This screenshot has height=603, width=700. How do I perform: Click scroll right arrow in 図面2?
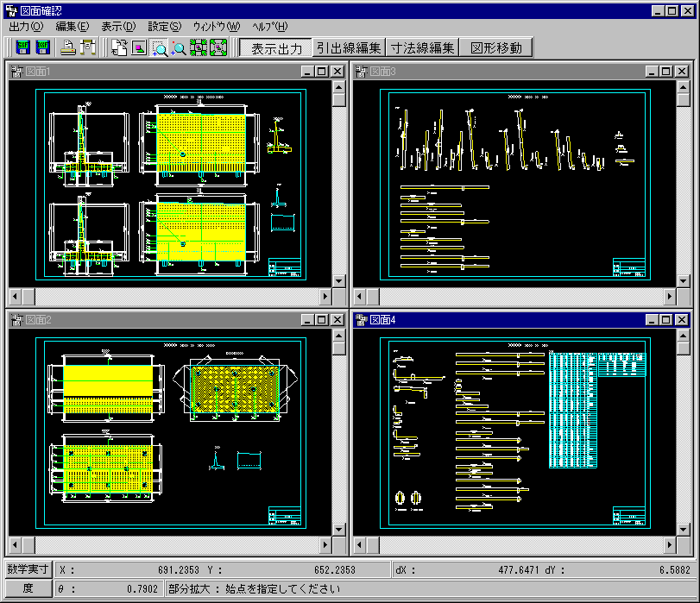[325, 544]
